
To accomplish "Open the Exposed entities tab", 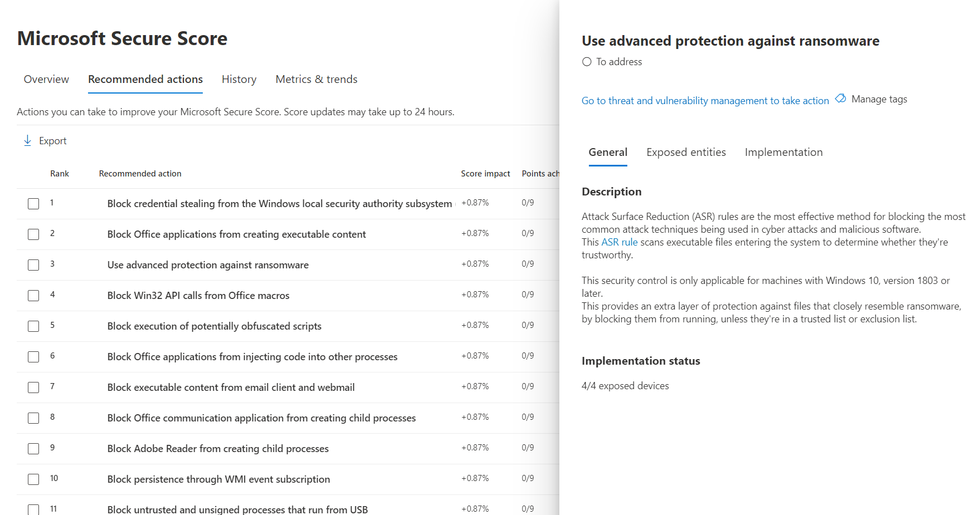I will (686, 153).
